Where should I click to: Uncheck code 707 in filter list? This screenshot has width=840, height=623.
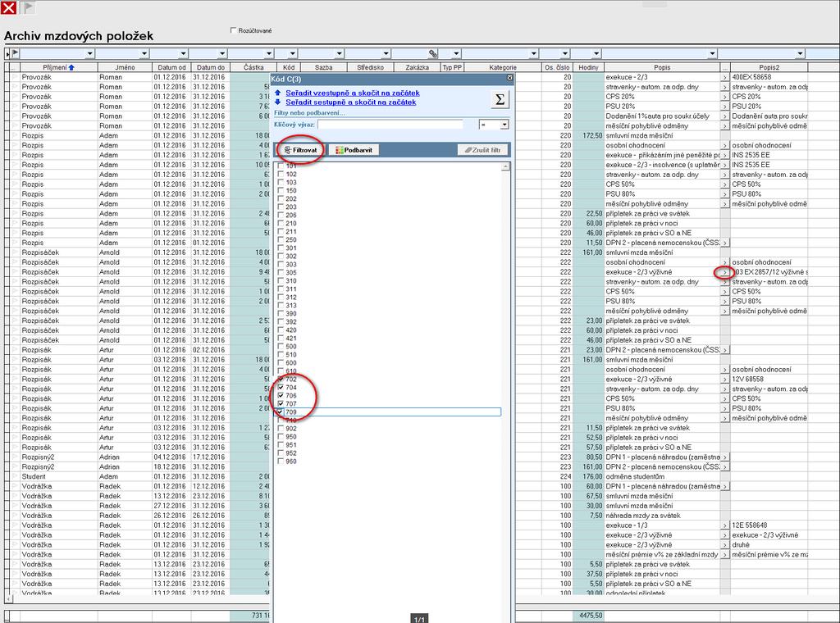click(x=281, y=403)
